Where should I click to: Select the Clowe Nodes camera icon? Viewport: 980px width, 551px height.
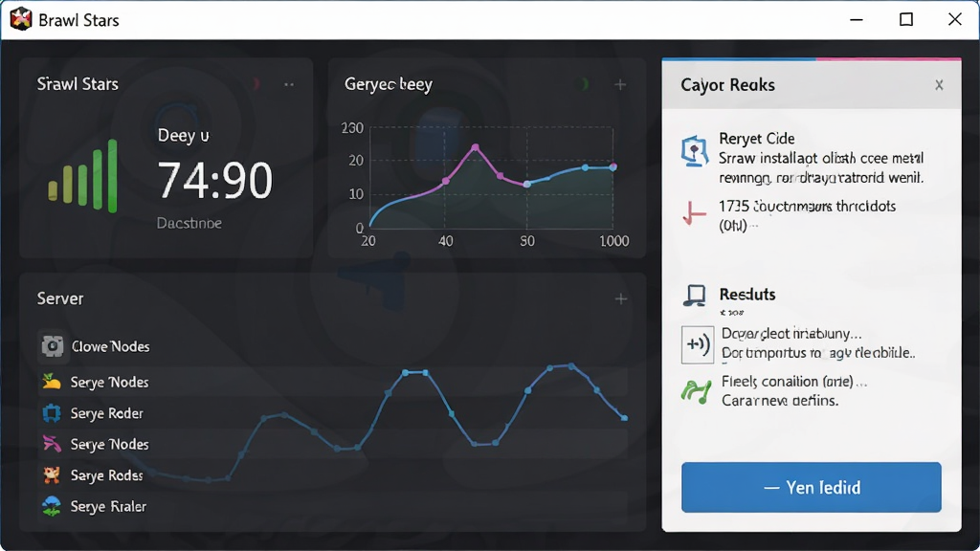point(53,345)
